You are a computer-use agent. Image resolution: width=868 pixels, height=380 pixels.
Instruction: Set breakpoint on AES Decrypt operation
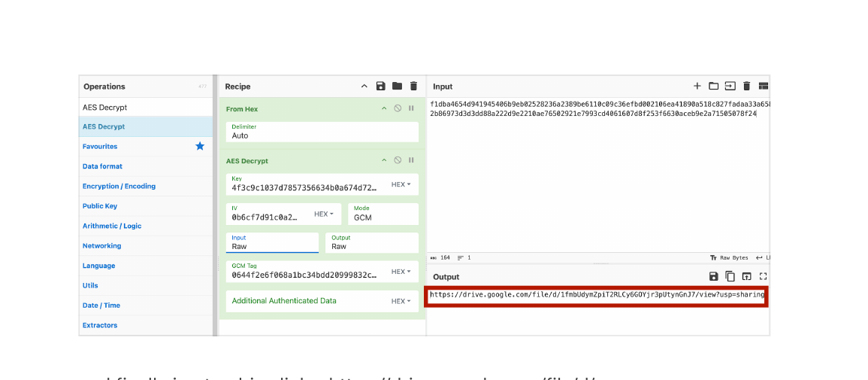411,160
